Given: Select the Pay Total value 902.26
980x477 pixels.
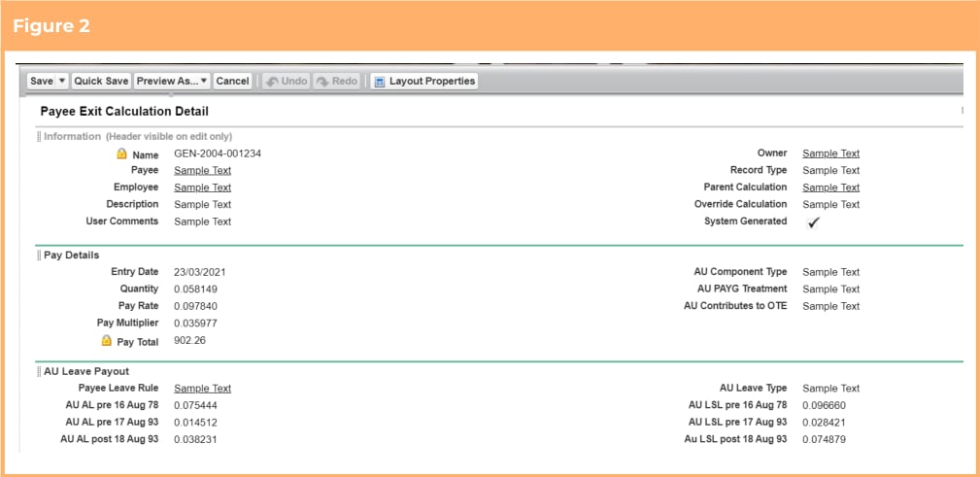Looking at the screenshot, I should (190, 340).
